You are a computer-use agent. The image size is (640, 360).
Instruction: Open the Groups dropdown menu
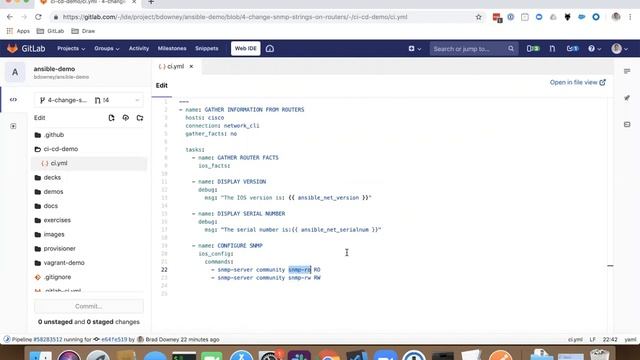107,49
